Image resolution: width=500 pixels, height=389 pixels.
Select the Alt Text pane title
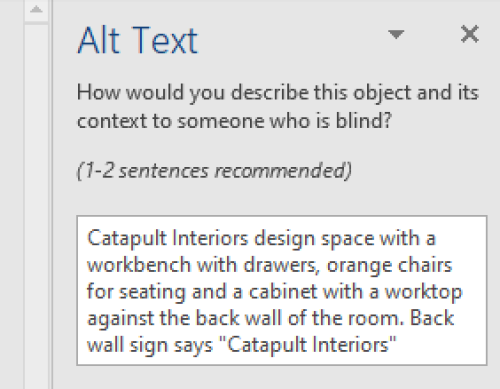click(138, 40)
